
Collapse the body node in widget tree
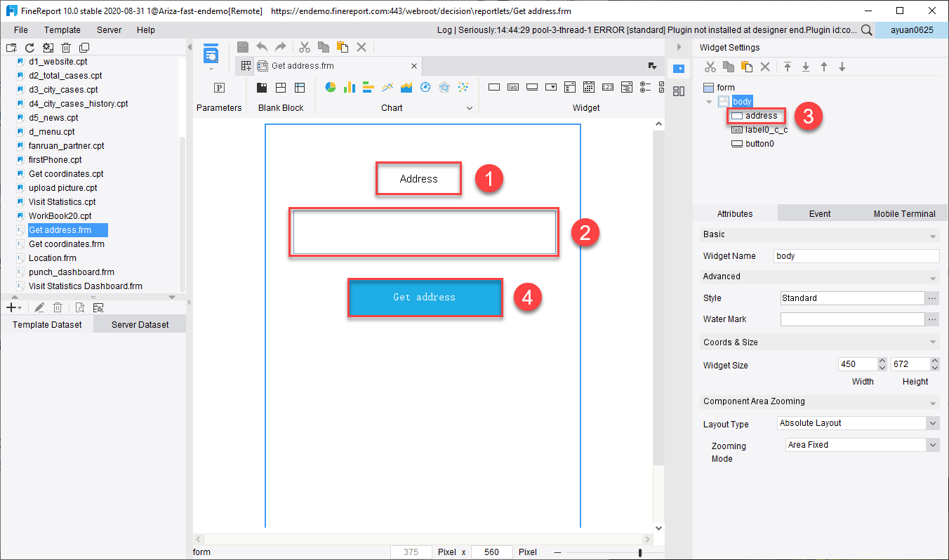coord(709,102)
